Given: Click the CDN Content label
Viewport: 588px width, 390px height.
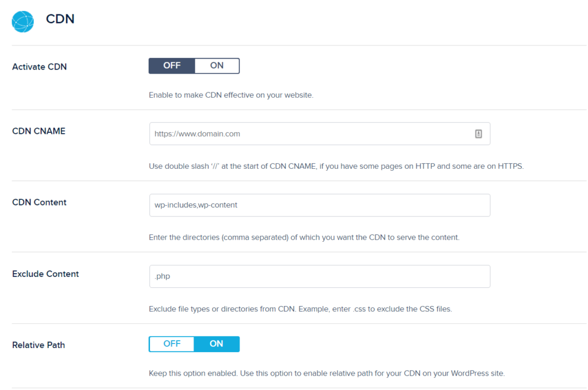Looking at the screenshot, I should click(40, 202).
